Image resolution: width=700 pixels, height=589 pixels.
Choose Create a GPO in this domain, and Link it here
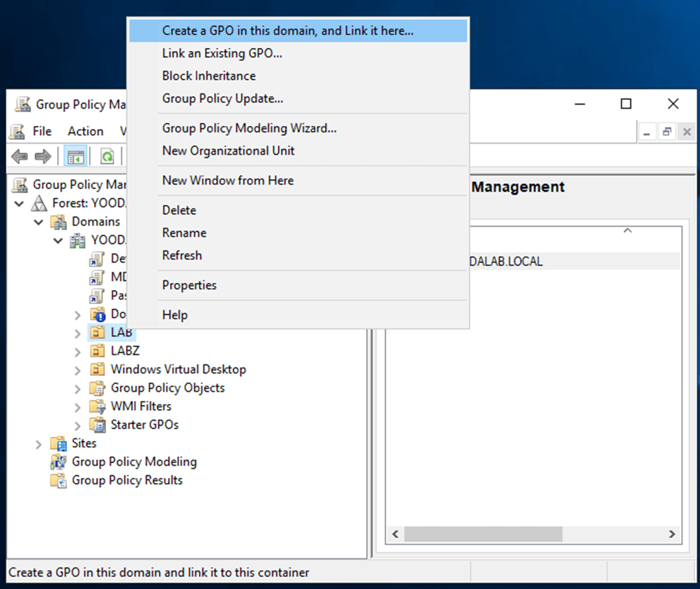click(298, 31)
